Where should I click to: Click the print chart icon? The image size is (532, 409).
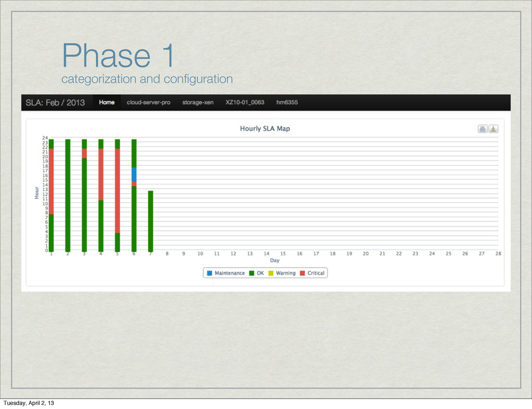coord(483,129)
